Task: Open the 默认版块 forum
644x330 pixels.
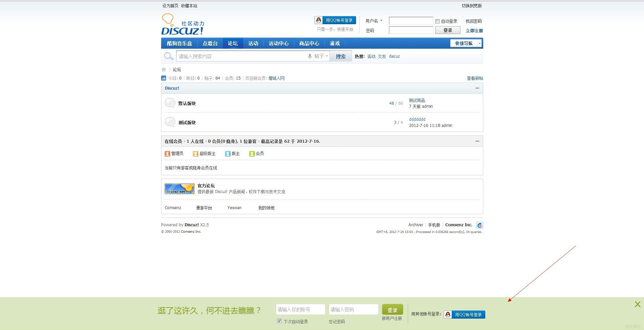Action: click(187, 103)
